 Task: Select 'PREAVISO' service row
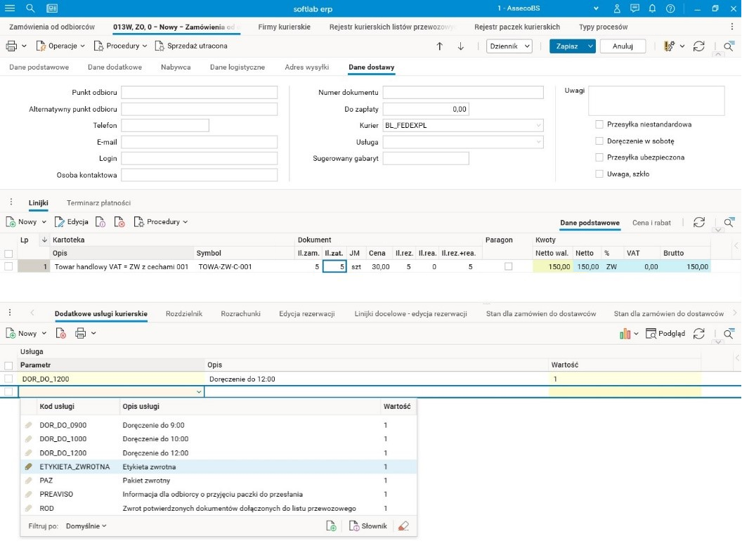[x=219, y=494]
